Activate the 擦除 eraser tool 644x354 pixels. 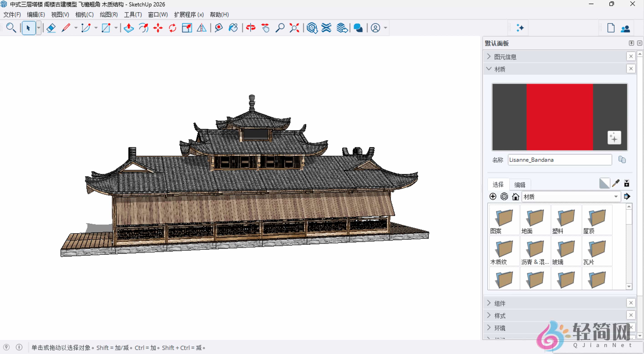(51, 28)
